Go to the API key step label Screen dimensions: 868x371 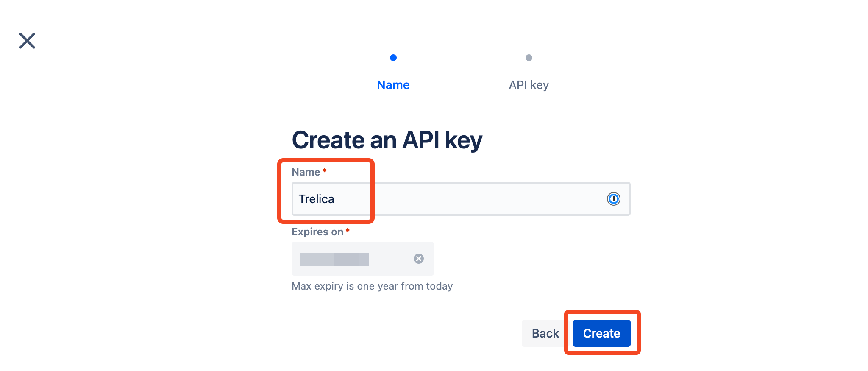point(529,85)
